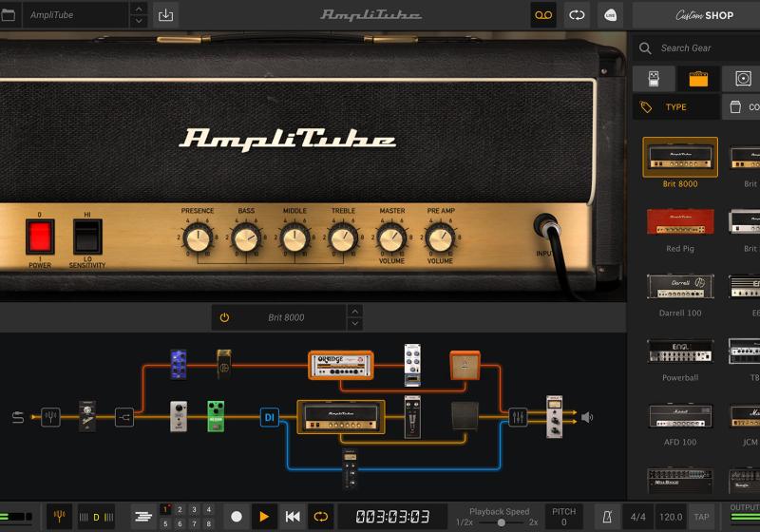The height and width of the screenshot is (532, 760).
Task: Open the Custom Shop
Action: 704,14
